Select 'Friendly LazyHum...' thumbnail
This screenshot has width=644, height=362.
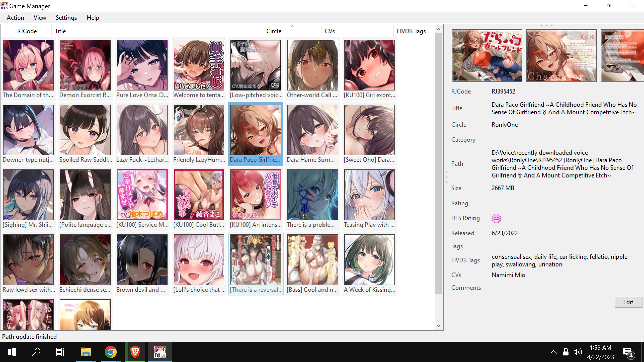(x=199, y=130)
